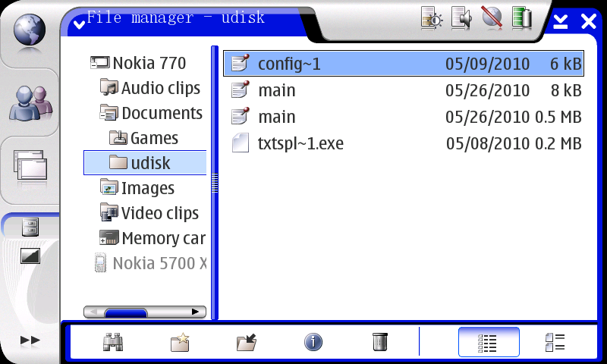This screenshot has height=364, width=607.
Task: Delete selected file using trash icon
Action: pos(380,342)
